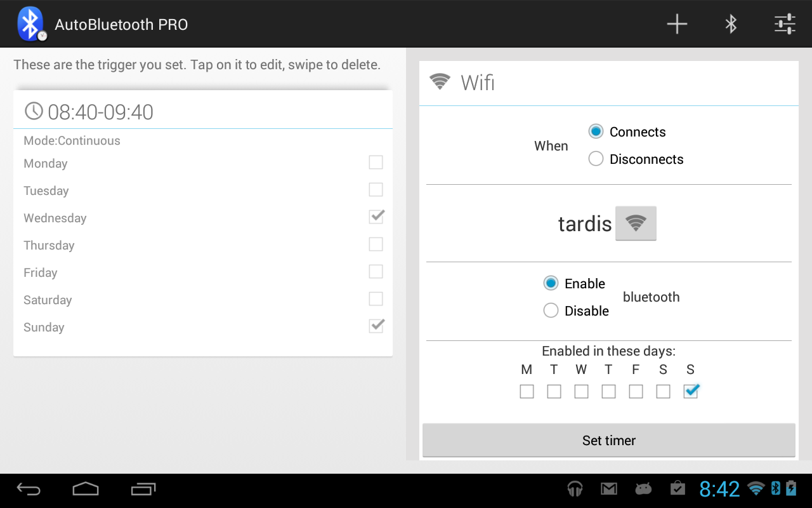Tap the Play Store bag notification icon
Image resolution: width=812 pixels, height=508 pixels.
[678, 488]
